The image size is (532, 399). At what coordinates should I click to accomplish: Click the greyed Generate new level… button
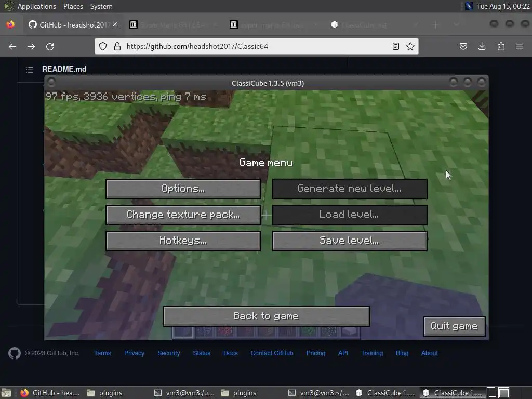coord(350,189)
